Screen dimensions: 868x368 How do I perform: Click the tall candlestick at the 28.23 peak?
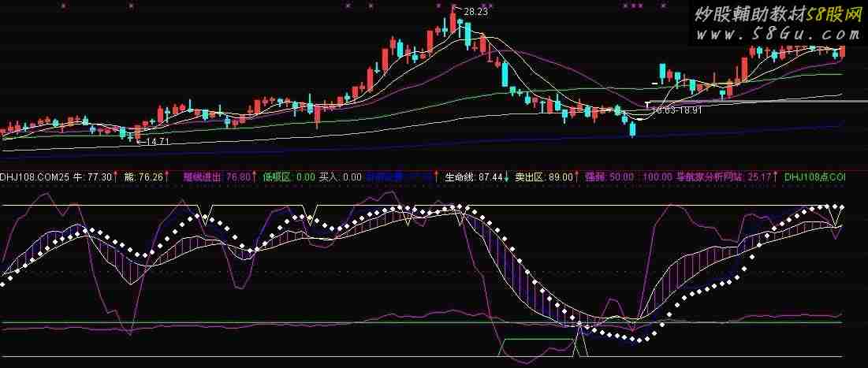coord(453,20)
